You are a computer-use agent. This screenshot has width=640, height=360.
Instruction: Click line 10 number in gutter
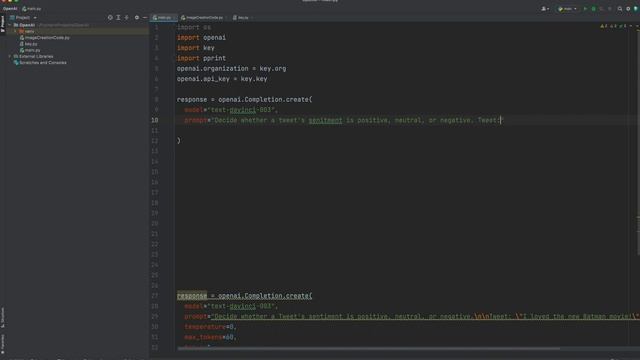(155, 120)
